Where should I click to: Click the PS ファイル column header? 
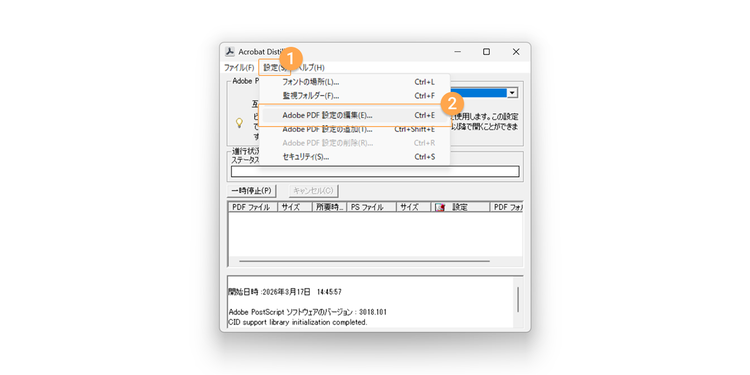point(371,207)
